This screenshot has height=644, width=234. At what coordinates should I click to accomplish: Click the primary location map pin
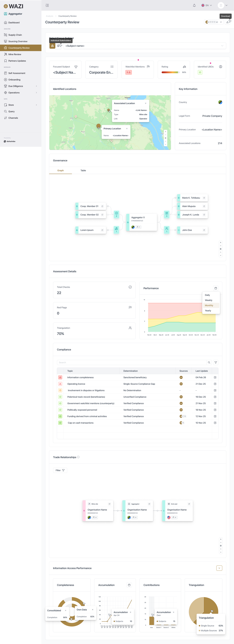tap(98, 126)
